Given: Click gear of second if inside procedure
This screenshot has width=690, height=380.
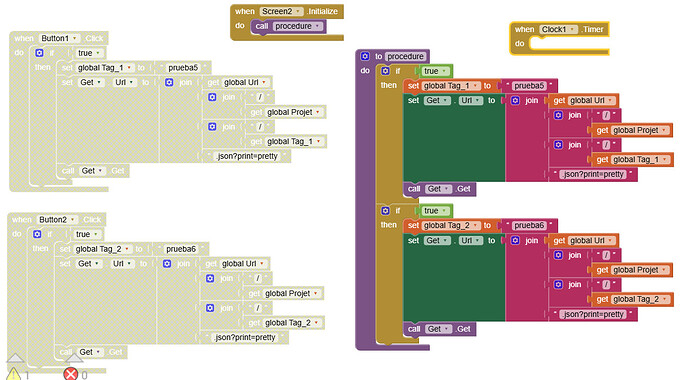Looking at the screenshot, I should [x=385, y=211].
